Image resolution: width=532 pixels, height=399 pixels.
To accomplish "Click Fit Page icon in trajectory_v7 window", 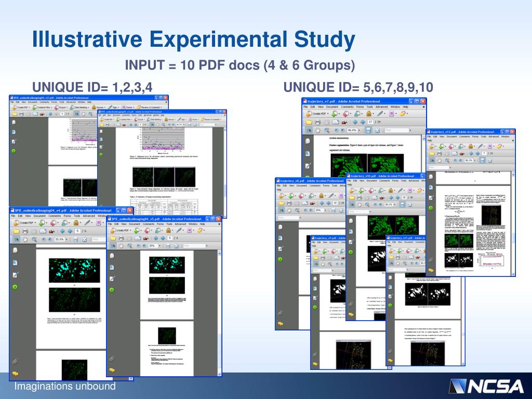I will [x=377, y=130].
